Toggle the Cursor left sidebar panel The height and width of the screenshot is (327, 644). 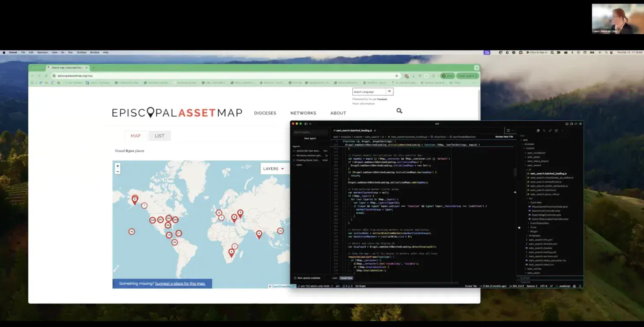[306, 124]
